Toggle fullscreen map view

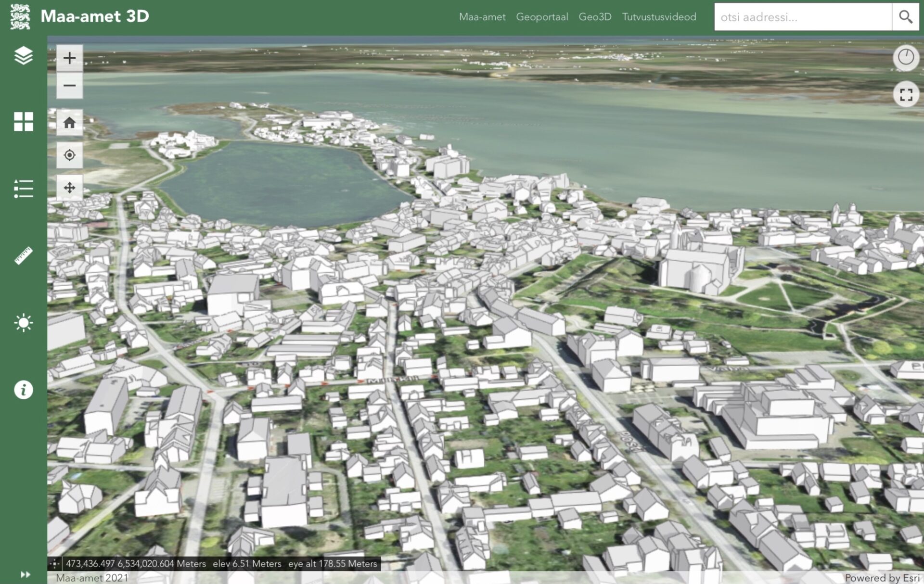coord(906,95)
